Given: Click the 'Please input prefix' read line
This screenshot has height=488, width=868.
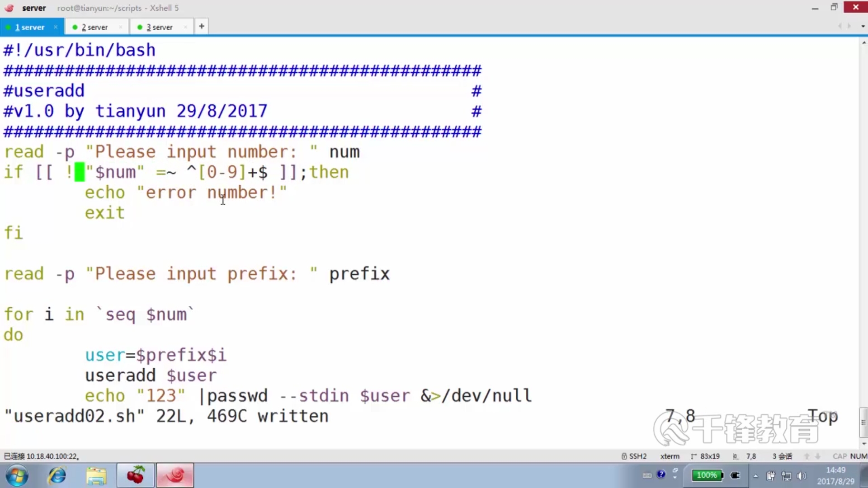Looking at the screenshot, I should pyautogui.click(x=197, y=274).
